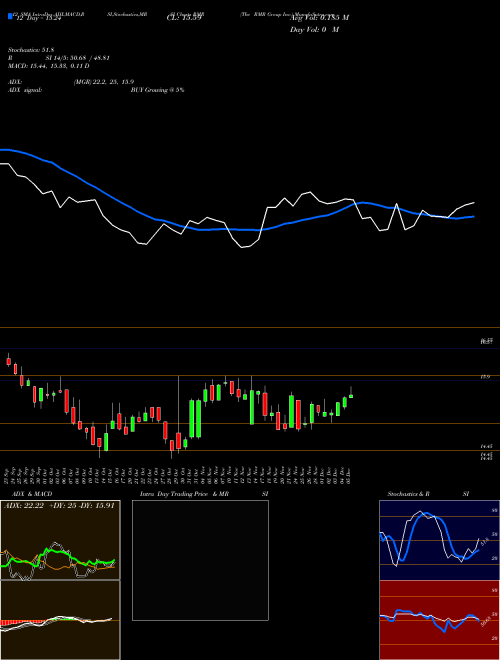Click the blue Stochastics chart panel
500x660 pixels.
tap(439, 540)
